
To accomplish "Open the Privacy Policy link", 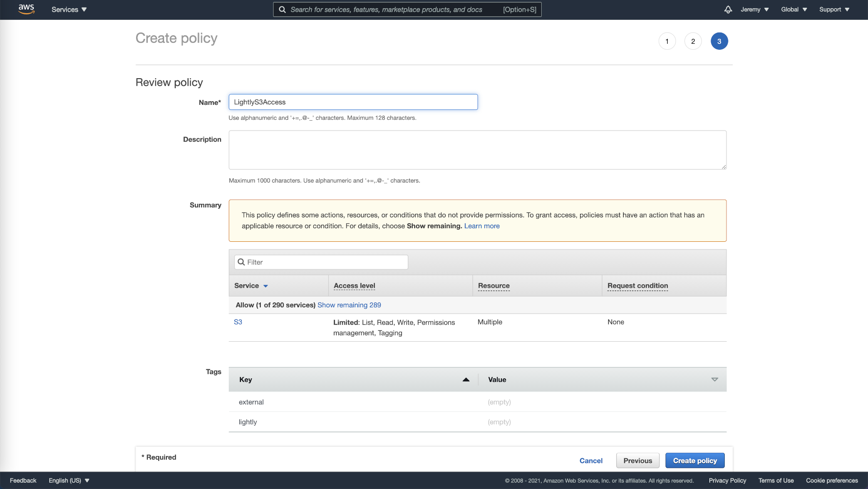I will pyautogui.click(x=727, y=480).
